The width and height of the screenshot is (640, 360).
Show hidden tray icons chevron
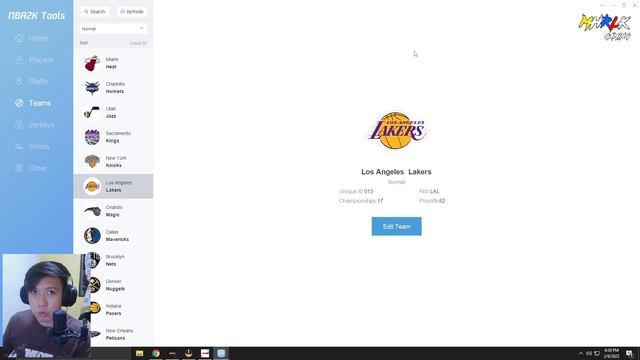click(x=581, y=353)
